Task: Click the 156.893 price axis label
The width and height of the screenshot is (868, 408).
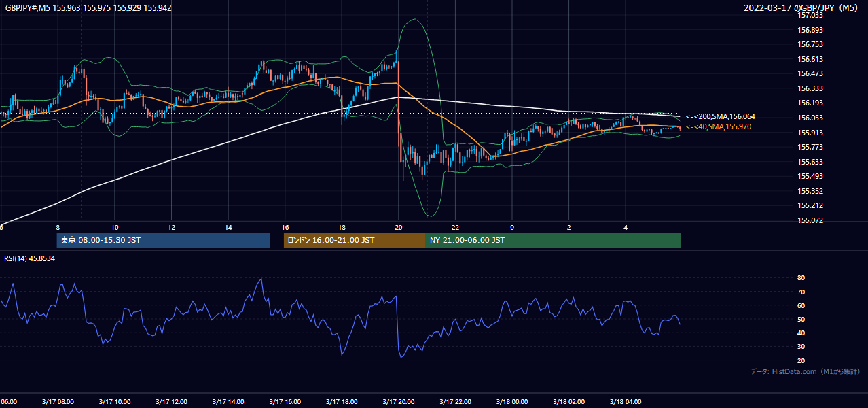Action: pos(810,30)
